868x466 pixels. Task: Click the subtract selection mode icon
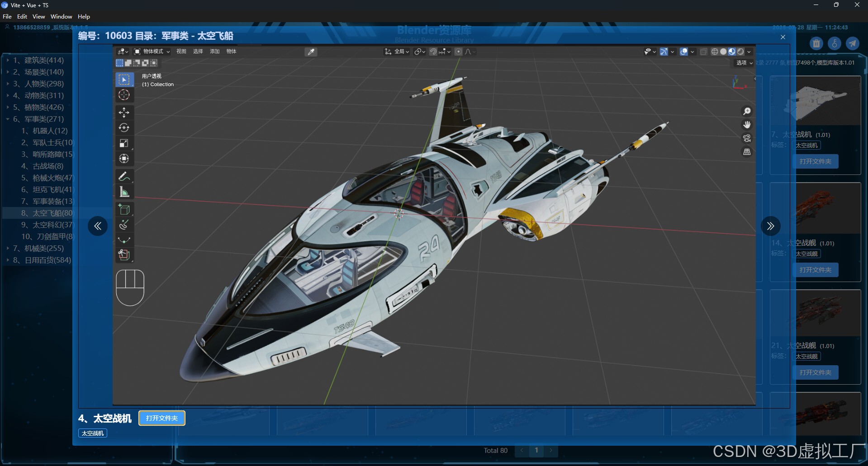[137, 63]
